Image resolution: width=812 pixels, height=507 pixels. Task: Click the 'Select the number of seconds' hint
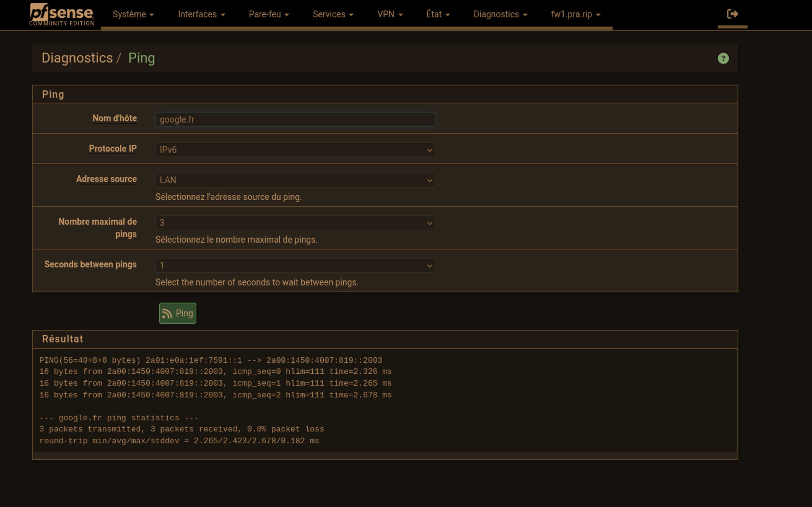(x=257, y=282)
